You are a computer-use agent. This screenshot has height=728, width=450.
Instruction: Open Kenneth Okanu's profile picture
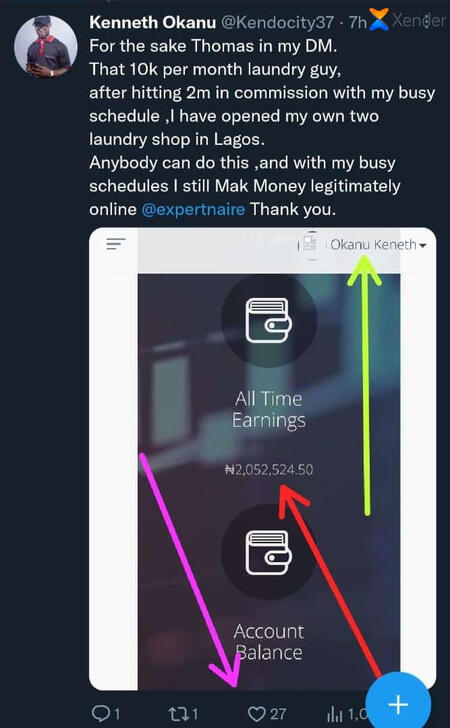(46, 46)
